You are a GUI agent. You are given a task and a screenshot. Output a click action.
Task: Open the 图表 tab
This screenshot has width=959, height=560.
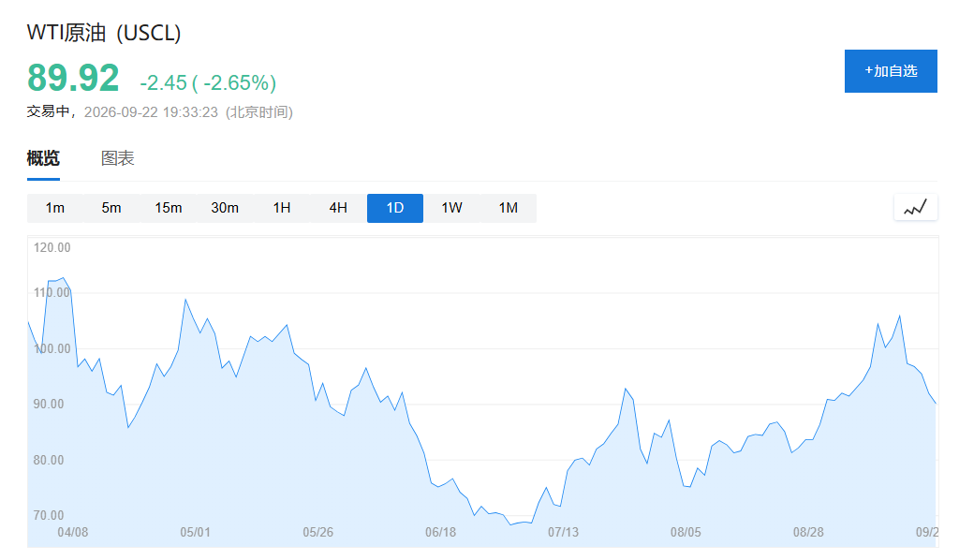pos(117,158)
